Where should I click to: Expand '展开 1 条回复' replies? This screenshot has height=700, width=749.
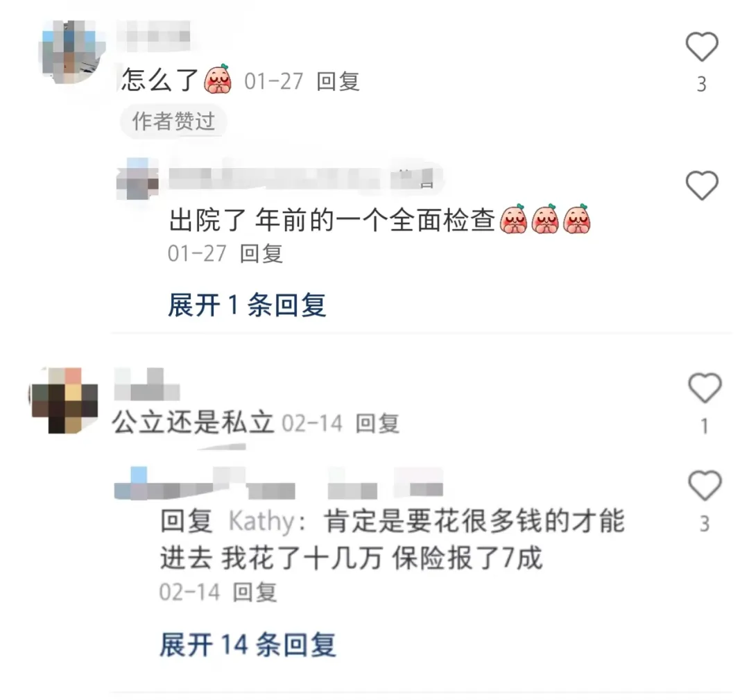(247, 305)
